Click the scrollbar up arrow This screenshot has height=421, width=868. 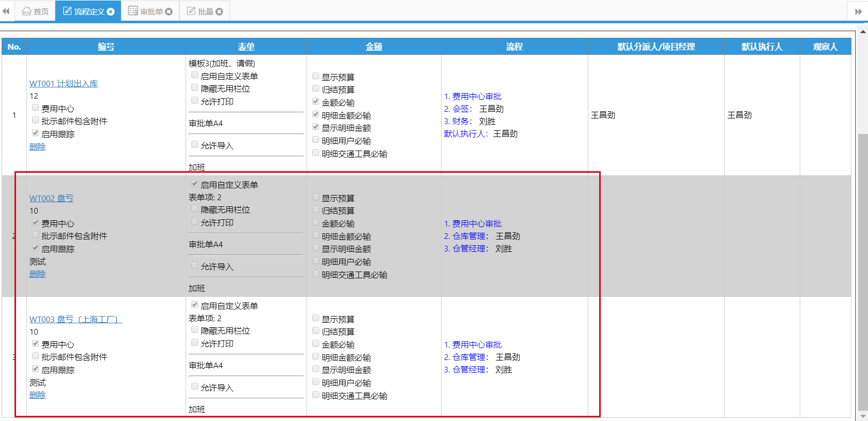click(x=862, y=32)
